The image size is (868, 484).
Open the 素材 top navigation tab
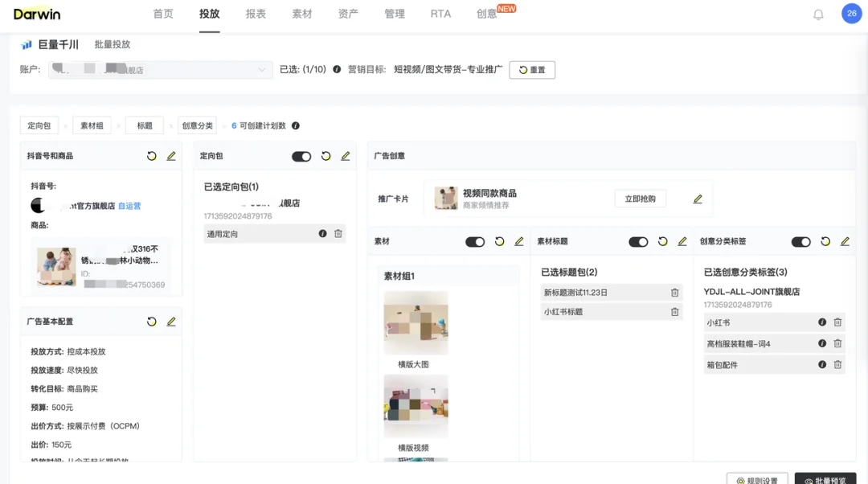[x=302, y=14]
